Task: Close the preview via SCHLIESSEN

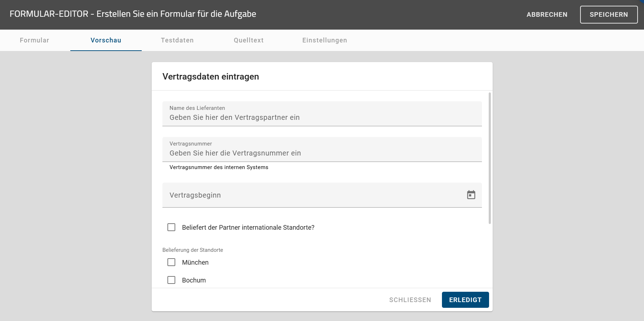Action: pos(410,300)
